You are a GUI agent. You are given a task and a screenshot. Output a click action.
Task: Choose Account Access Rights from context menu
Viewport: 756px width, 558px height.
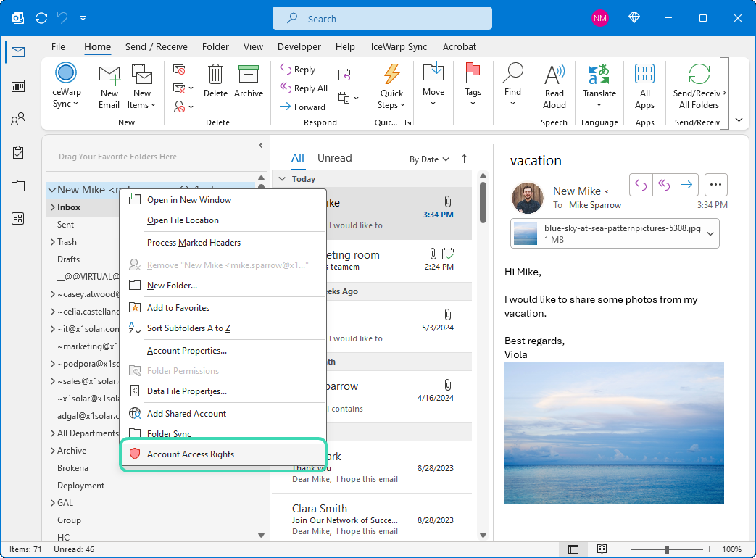(x=223, y=454)
